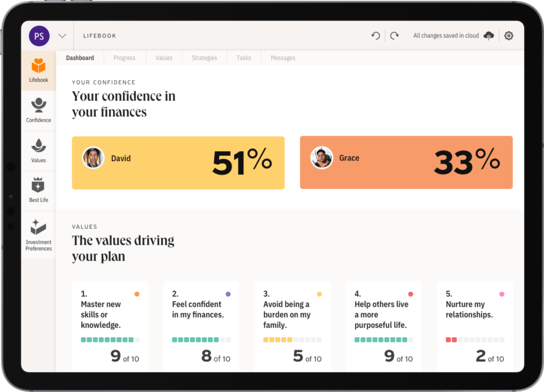Click the PS profile avatar
The width and height of the screenshot is (544, 392).
click(x=39, y=36)
